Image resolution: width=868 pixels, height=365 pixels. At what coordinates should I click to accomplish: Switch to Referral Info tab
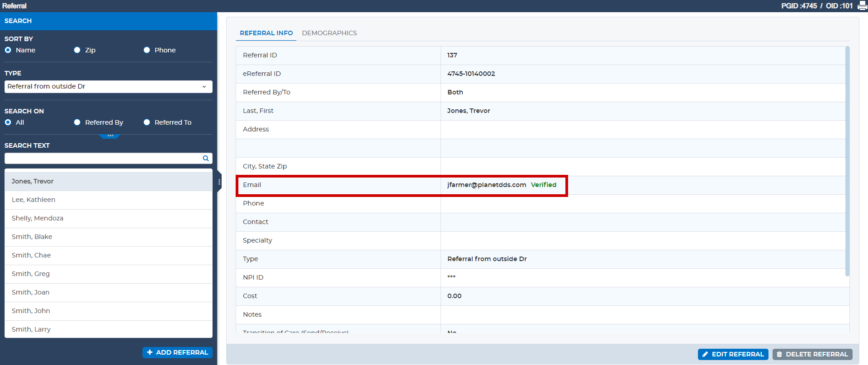[x=266, y=33]
